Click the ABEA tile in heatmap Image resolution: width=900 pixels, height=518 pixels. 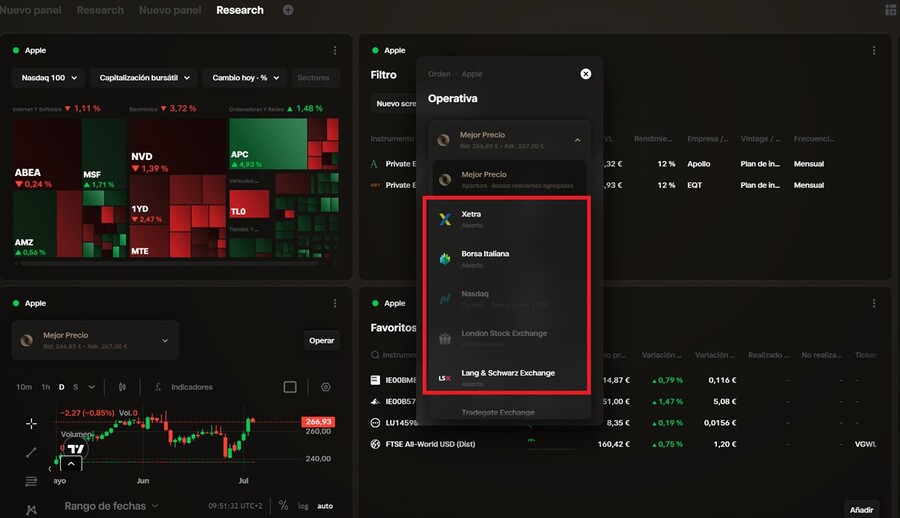[x=47, y=154]
